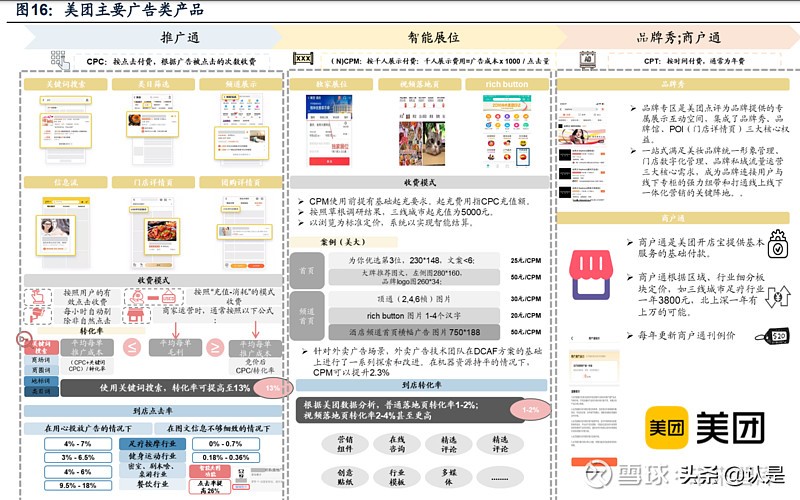Click the yellow 独家展位 label
Screen dimensions: 800x500
(x=331, y=84)
